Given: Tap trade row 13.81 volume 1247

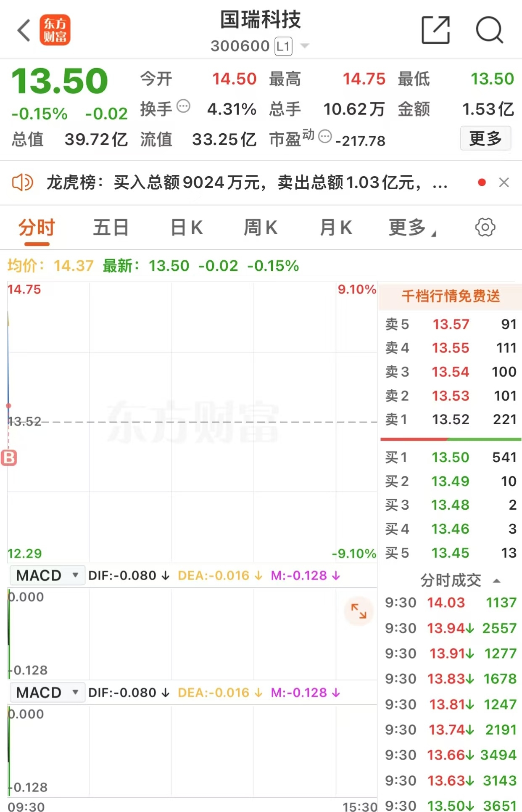Looking at the screenshot, I should tap(451, 704).
